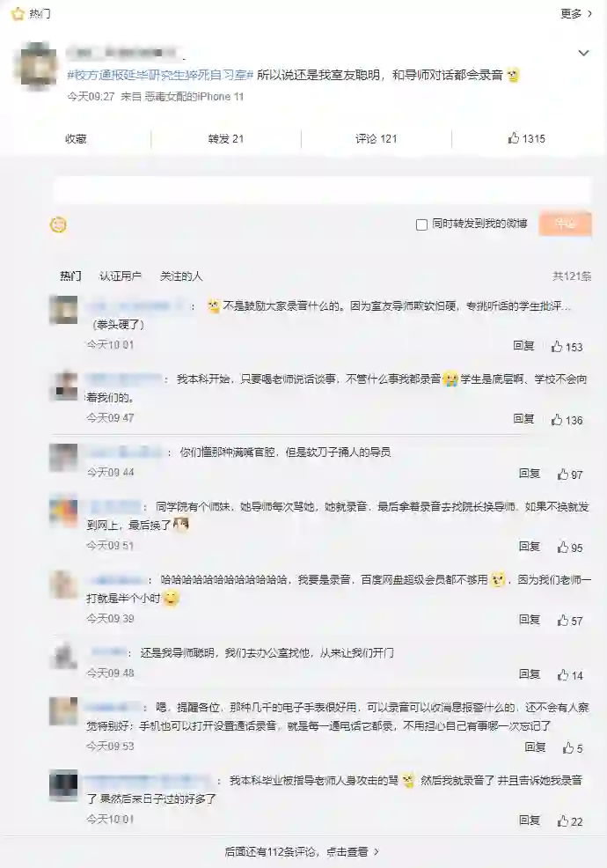Click 收藏 to bookmark the post

[x=76, y=138]
